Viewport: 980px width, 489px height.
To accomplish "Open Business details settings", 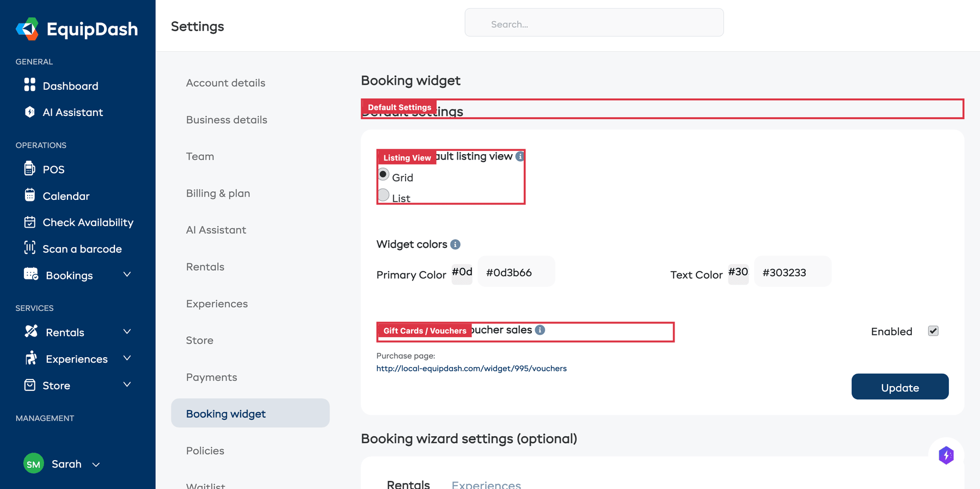I will (x=226, y=120).
